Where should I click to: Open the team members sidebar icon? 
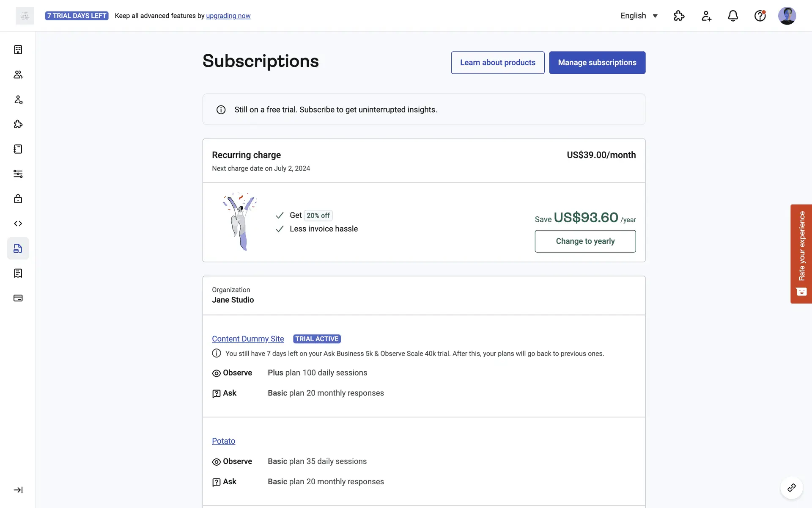tap(18, 75)
